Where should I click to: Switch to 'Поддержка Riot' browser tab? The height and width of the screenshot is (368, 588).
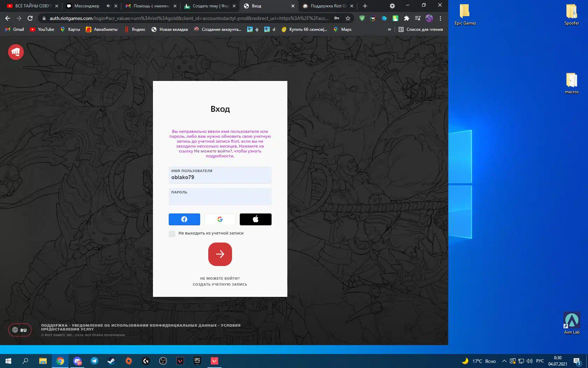[x=328, y=6]
